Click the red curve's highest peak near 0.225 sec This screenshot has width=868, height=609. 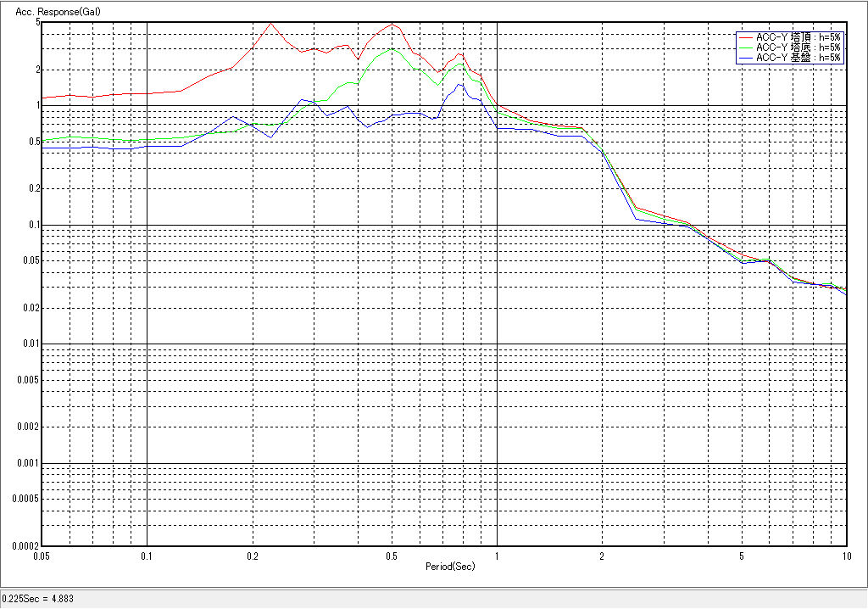(x=270, y=24)
